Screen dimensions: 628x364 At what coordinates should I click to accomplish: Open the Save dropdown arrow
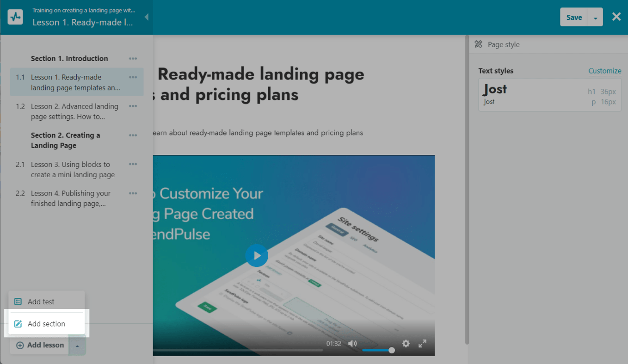595,18
